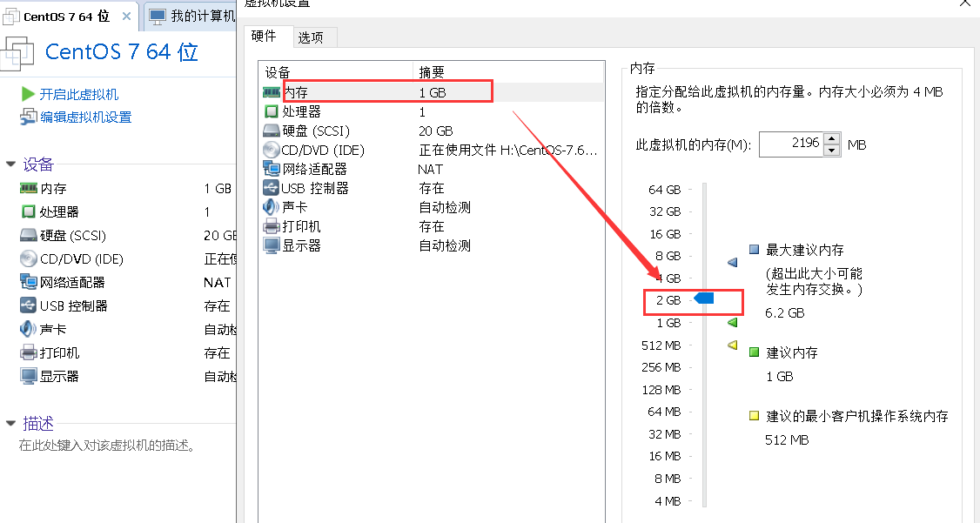Click the memory slider track at 256 MB level
This screenshot has height=523, width=980.
704,367
